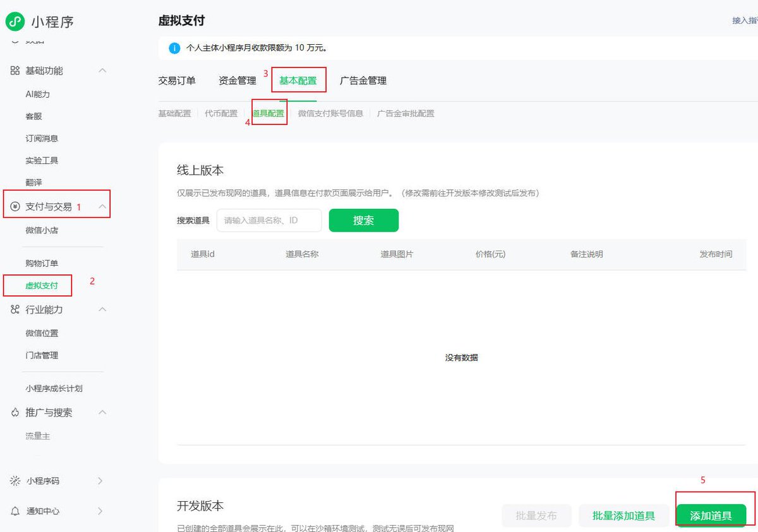This screenshot has width=758, height=532.
Task: Click the 道具id column header
Action: [x=203, y=254]
